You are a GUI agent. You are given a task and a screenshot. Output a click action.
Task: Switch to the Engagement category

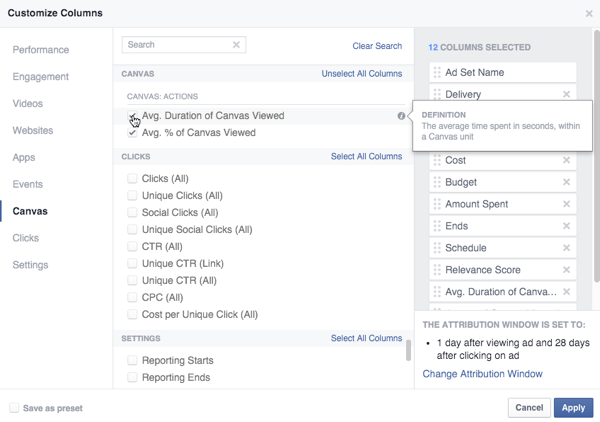point(41,77)
